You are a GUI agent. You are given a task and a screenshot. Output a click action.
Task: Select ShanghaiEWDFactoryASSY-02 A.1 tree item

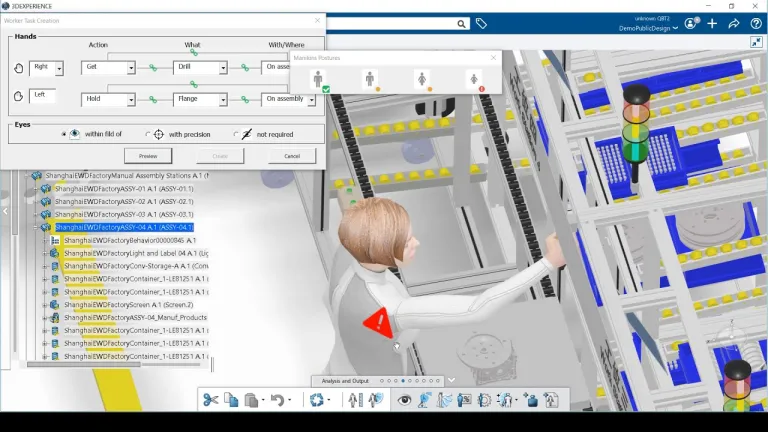(124, 201)
